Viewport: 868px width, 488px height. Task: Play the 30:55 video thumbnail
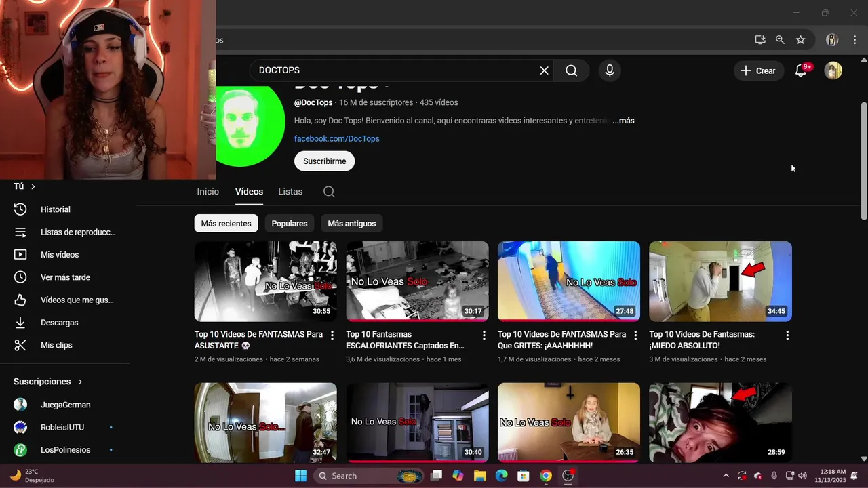(x=266, y=281)
